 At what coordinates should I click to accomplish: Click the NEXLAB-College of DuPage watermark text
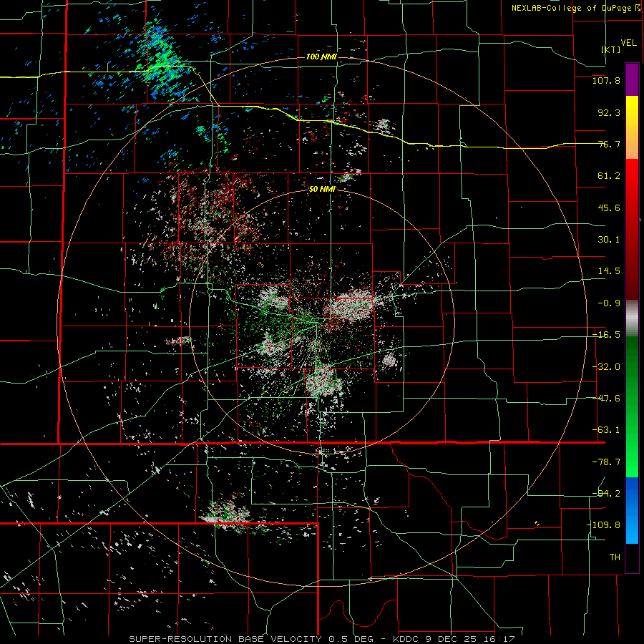pyautogui.click(x=572, y=8)
